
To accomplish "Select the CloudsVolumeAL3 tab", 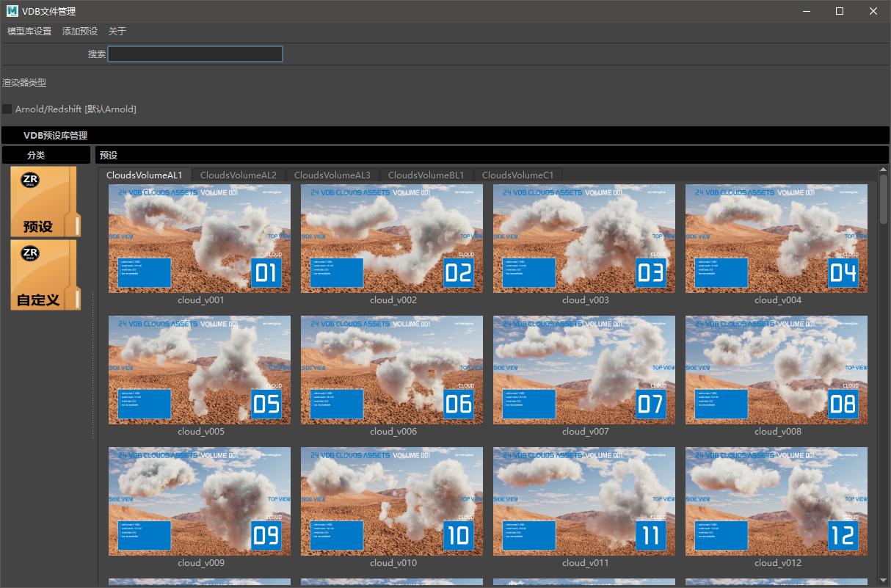I will (332, 175).
